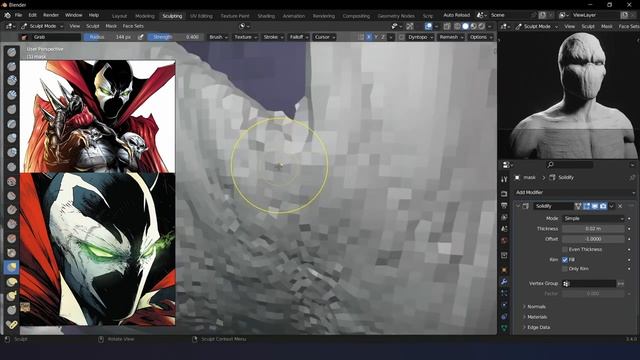Toggle X-Ray mode in viewport
The width and height of the screenshot is (640, 360).
pos(447,26)
